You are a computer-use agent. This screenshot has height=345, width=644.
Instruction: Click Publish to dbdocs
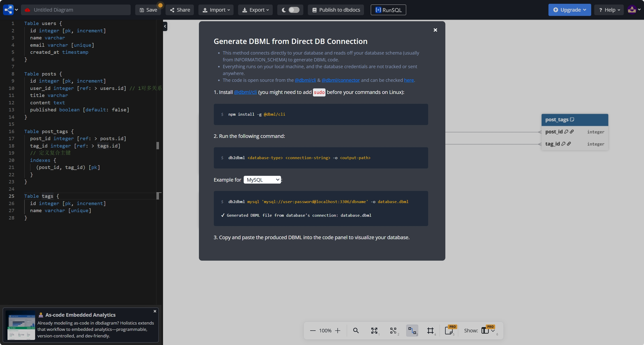(x=336, y=10)
